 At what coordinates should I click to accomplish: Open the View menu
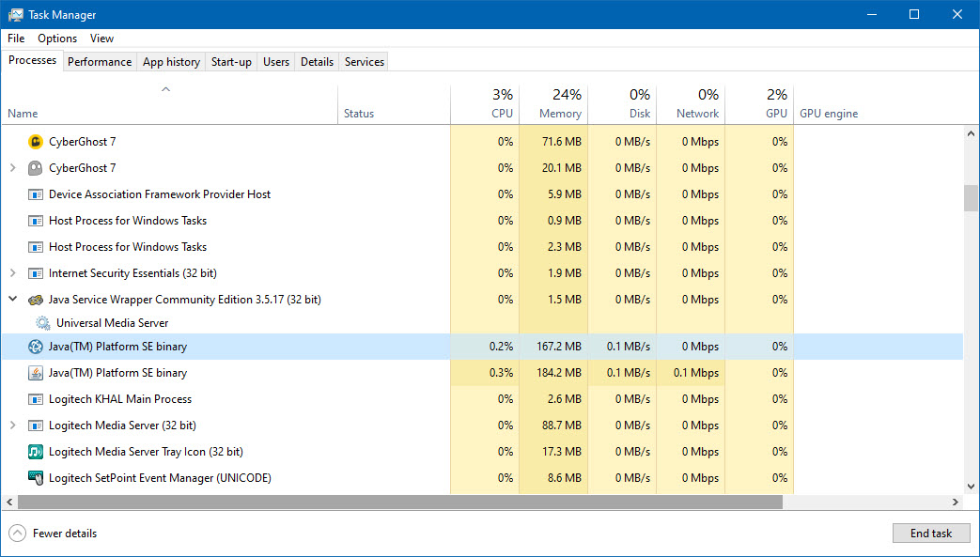[101, 39]
